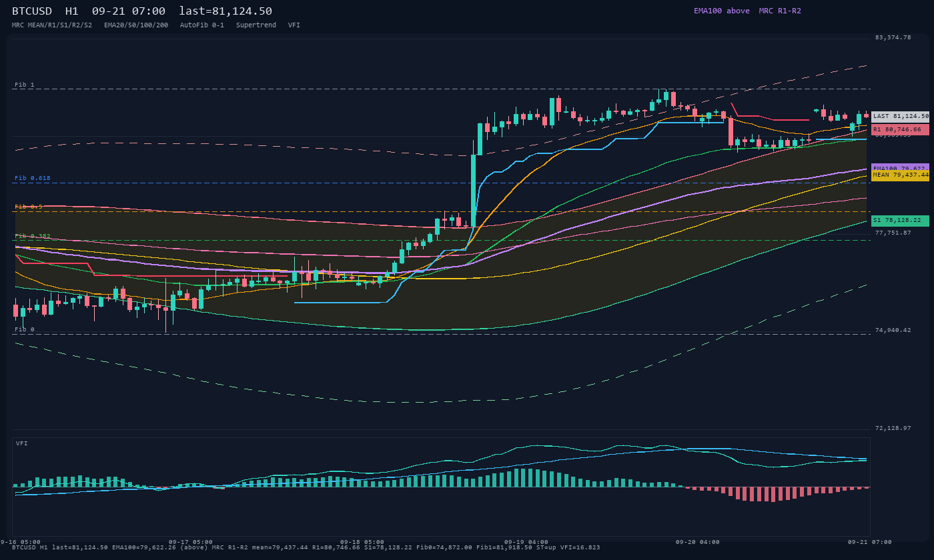Viewport: 934px width, 560px height.
Task: Click the S1 78,128.22 price tag
Action: coord(900,221)
